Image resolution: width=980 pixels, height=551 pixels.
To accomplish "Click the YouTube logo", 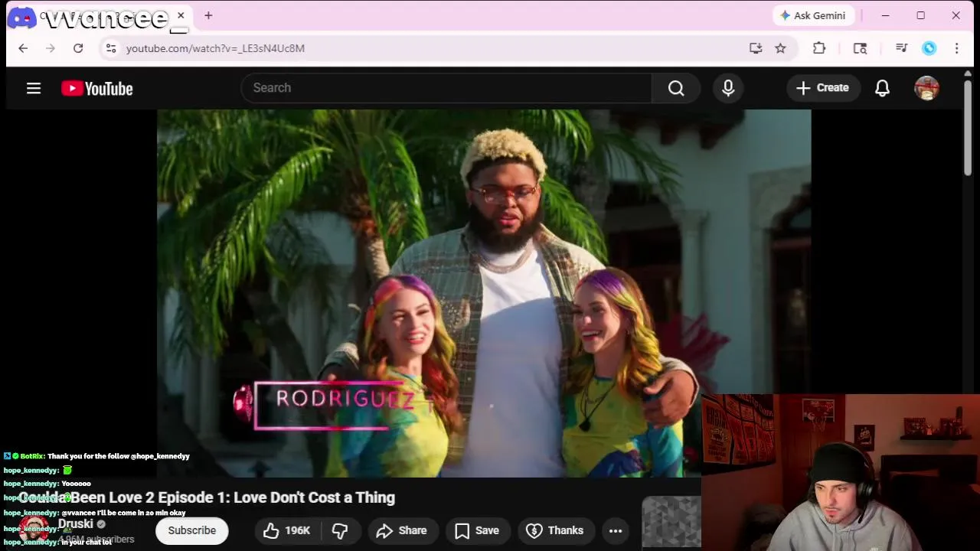I will point(97,89).
